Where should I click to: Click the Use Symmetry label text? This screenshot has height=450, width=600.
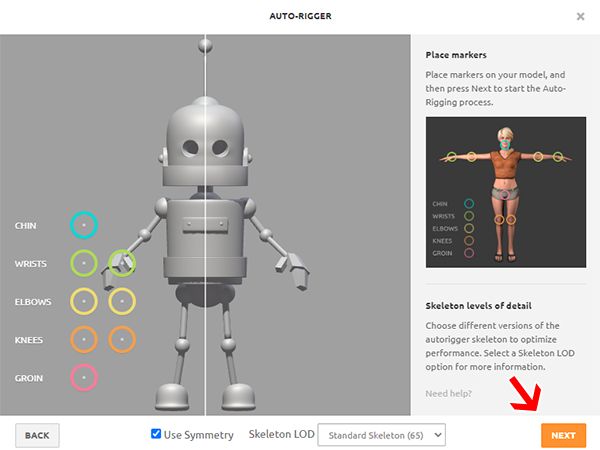coord(200,435)
